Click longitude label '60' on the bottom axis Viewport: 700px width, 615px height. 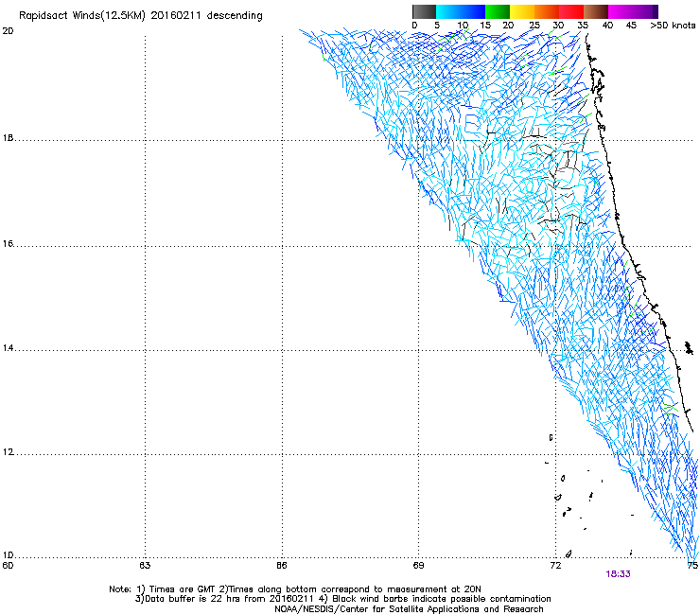point(8,566)
